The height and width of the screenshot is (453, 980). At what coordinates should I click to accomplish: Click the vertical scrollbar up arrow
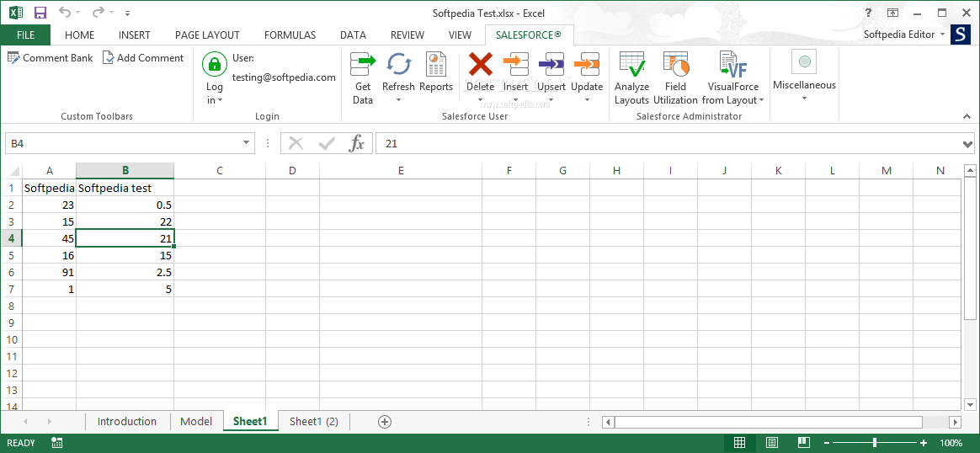(970, 169)
